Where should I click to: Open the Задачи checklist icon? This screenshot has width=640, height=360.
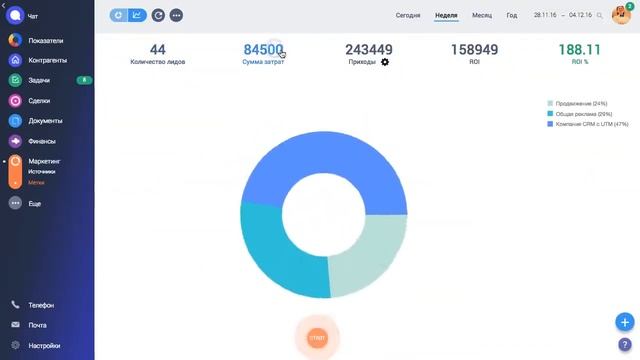pyautogui.click(x=15, y=80)
